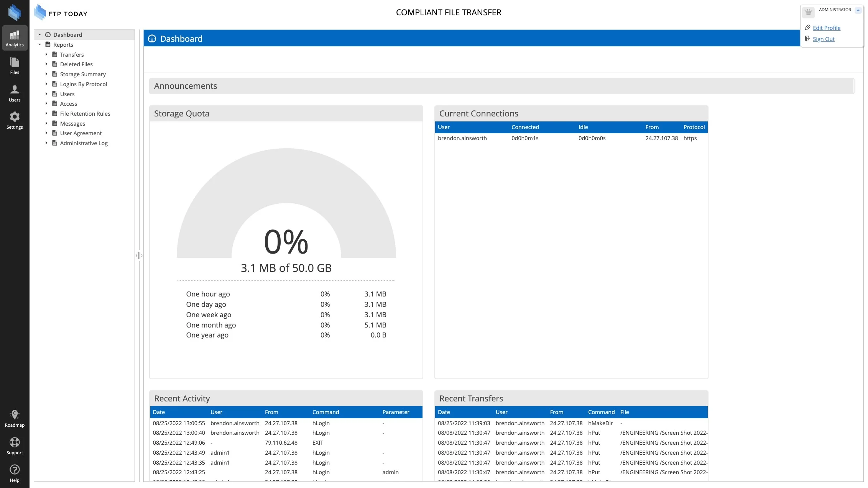Sort Current Connections by Protocol column
Viewport: 868px width, 488px height.
(694, 127)
